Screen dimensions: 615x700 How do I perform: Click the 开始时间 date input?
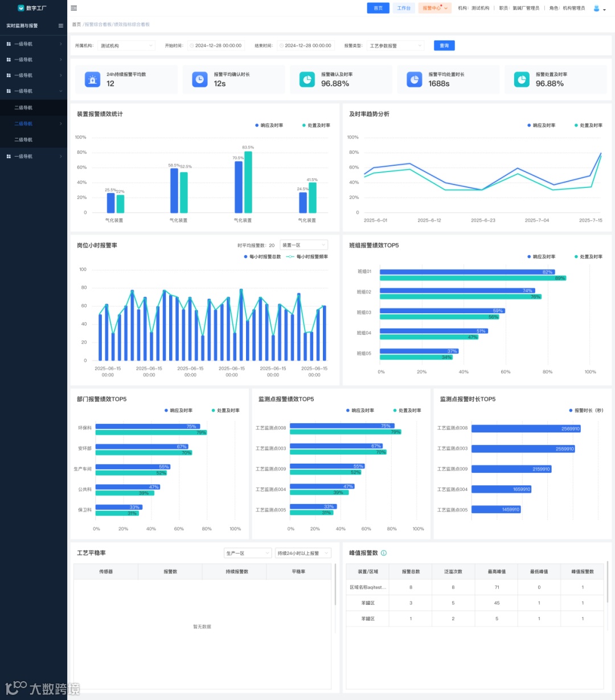point(217,46)
